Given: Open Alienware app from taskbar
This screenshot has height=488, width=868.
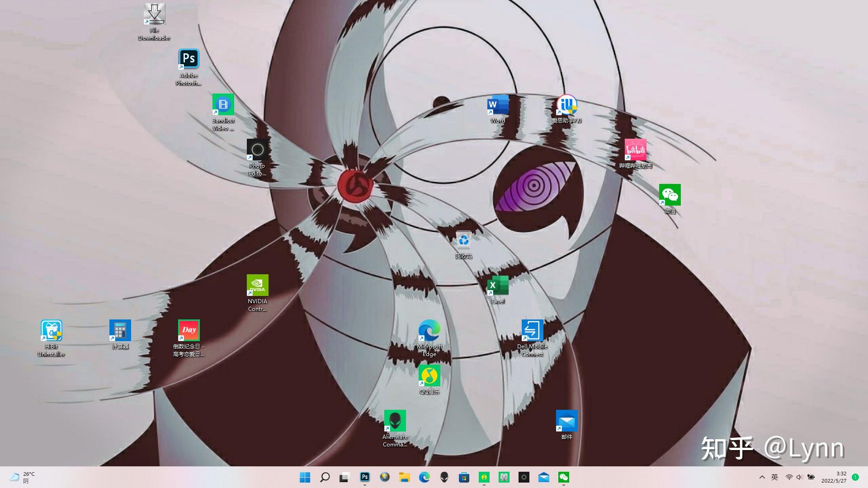Looking at the screenshot, I should click(444, 477).
